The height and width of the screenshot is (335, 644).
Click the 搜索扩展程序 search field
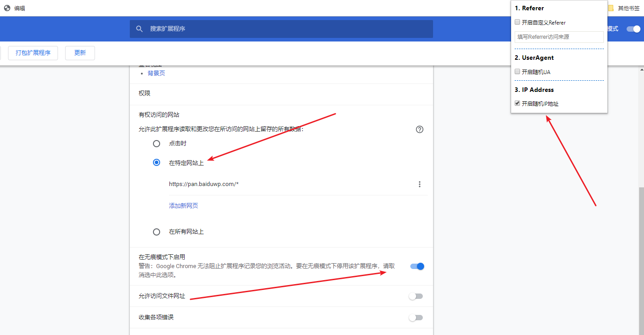[281, 29]
